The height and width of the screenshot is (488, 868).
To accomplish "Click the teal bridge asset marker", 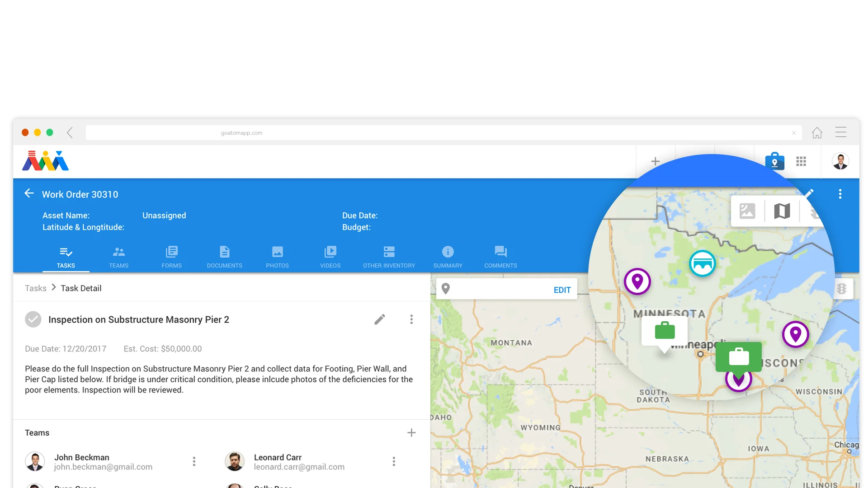I will pos(703,263).
